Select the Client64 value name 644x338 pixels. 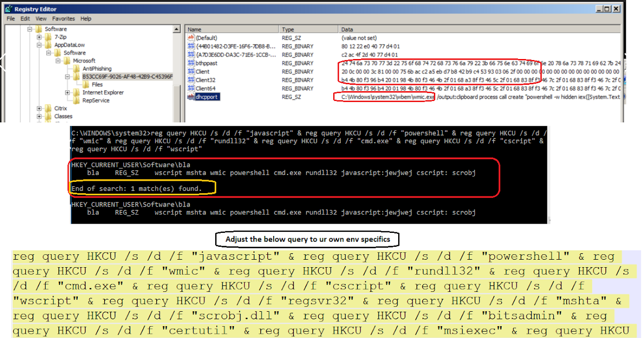point(206,88)
